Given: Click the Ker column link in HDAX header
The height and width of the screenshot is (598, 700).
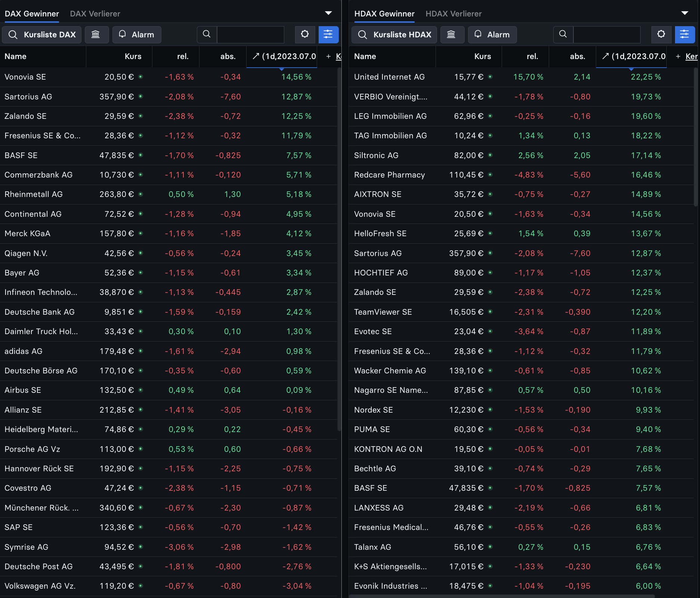Looking at the screenshot, I should pyautogui.click(x=691, y=56).
